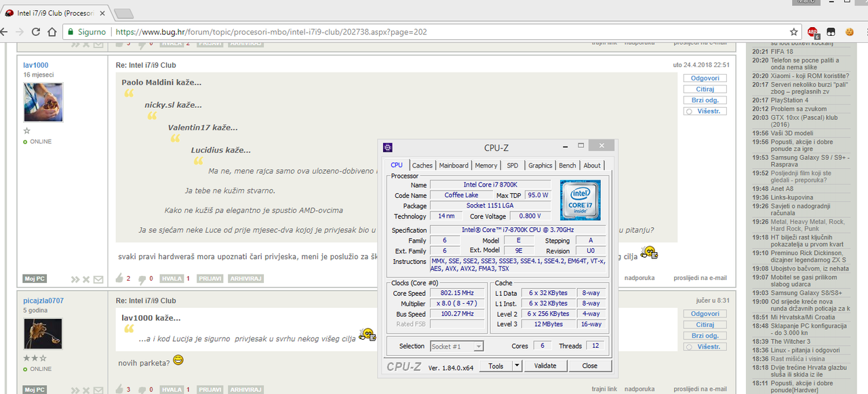Click the envelope message icon under lav1000

pyautogui.click(x=98, y=279)
